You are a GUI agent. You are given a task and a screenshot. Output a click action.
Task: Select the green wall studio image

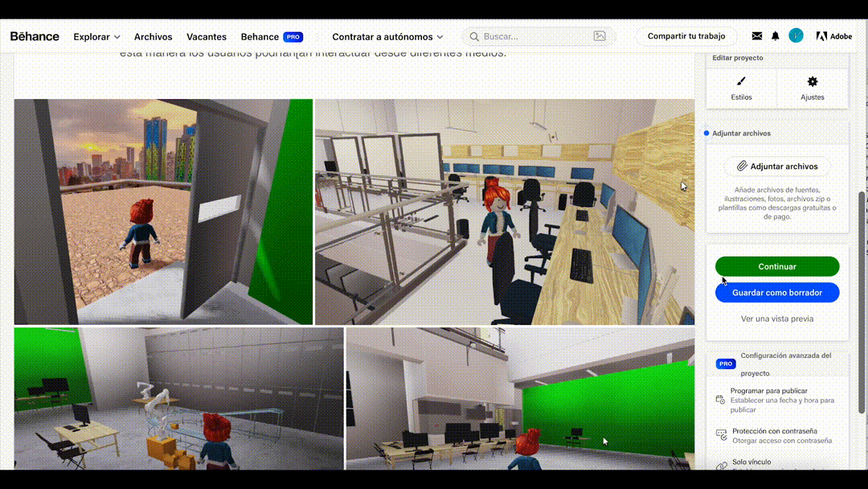point(520,398)
